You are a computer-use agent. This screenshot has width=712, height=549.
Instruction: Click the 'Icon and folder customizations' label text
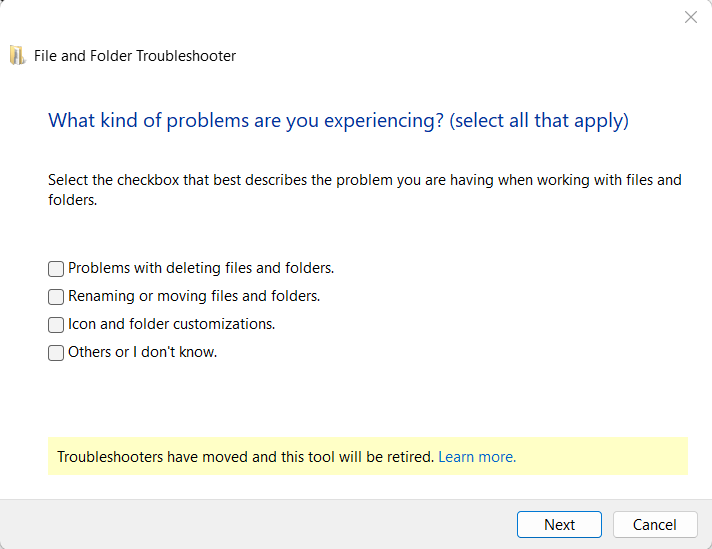[171, 324]
